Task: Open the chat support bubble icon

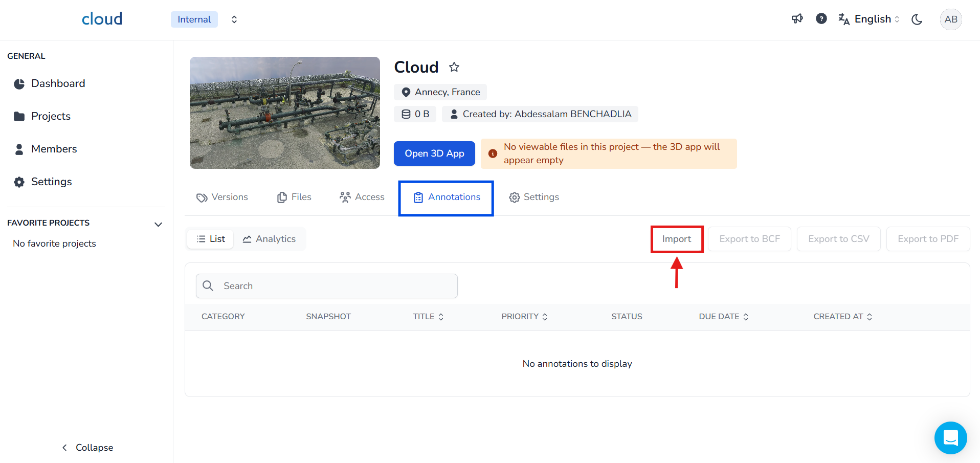Action: point(950,437)
